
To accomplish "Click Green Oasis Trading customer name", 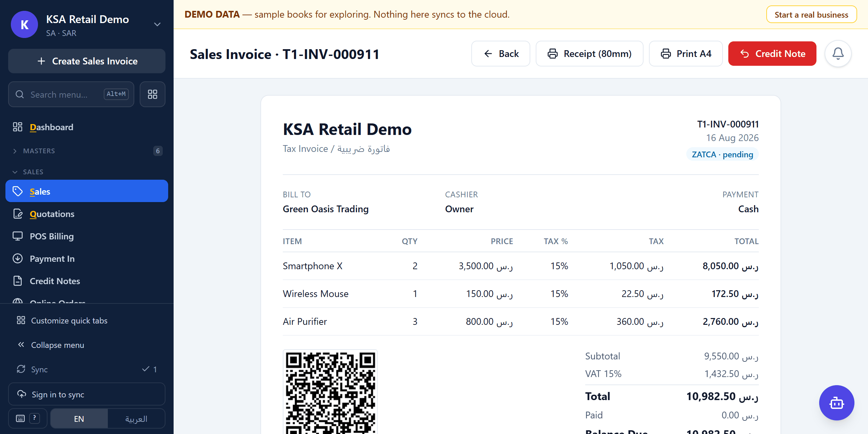I will click(x=325, y=209).
